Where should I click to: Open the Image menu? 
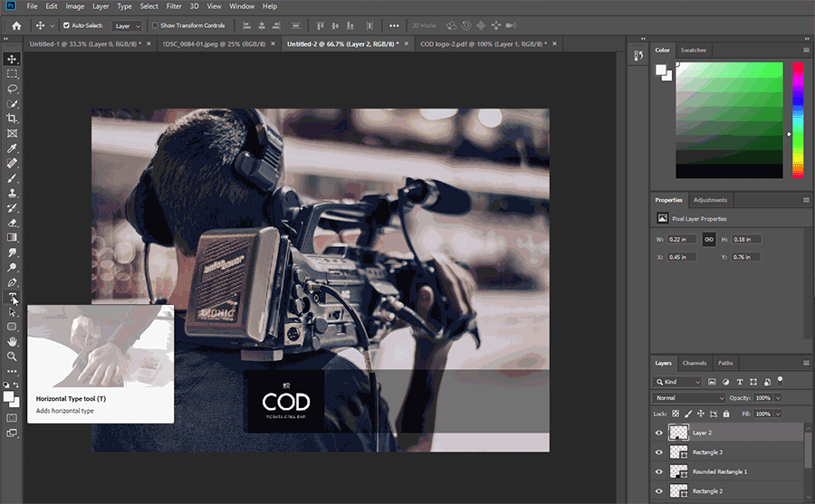75,6
